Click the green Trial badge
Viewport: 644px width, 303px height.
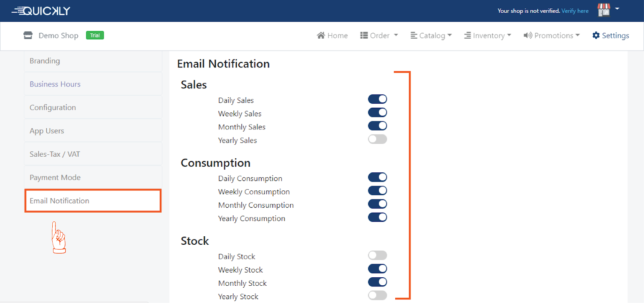pos(95,35)
